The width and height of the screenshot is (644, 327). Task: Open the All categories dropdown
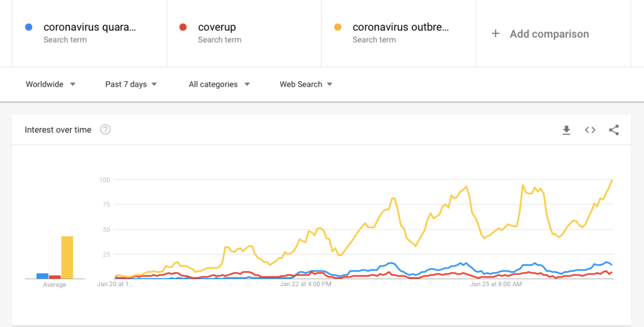coord(219,84)
